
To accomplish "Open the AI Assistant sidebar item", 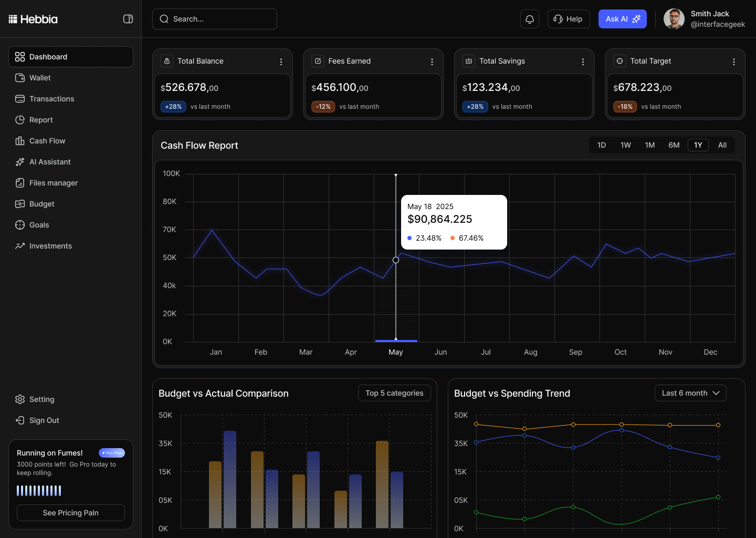I will (50, 162).
